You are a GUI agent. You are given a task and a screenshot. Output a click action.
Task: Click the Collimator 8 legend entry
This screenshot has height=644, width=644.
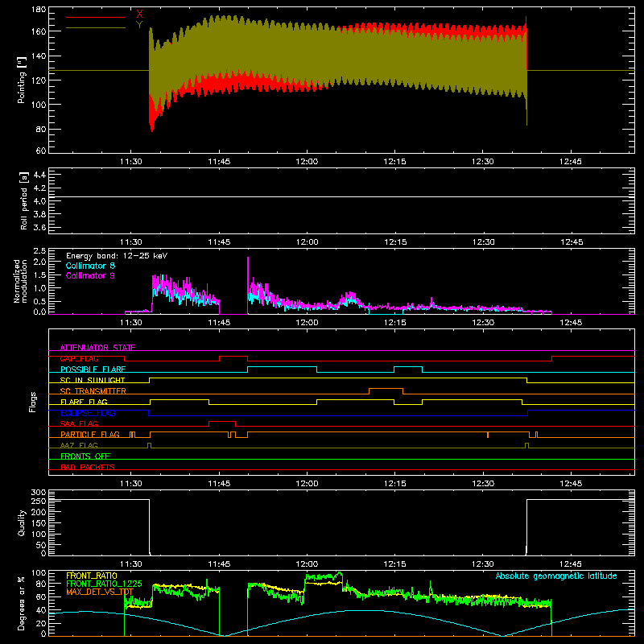(x=90, y=266)
